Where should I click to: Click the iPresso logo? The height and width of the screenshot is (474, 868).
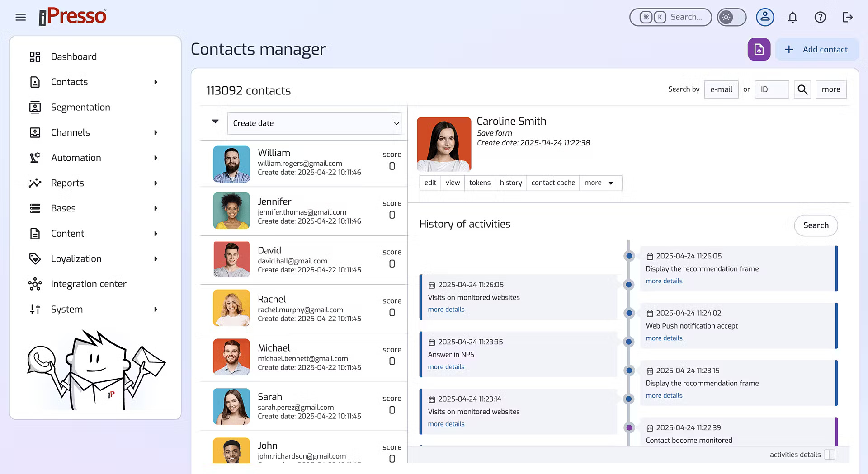(72, 16)
